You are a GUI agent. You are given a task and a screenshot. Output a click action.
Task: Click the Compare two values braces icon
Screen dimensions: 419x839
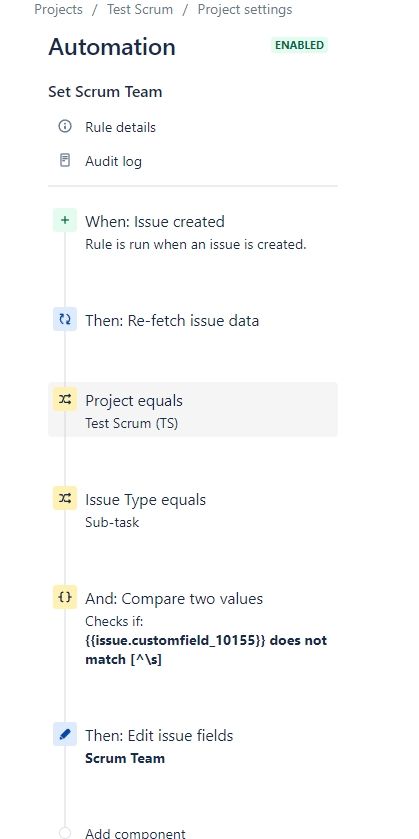click(x=65, y=597)
